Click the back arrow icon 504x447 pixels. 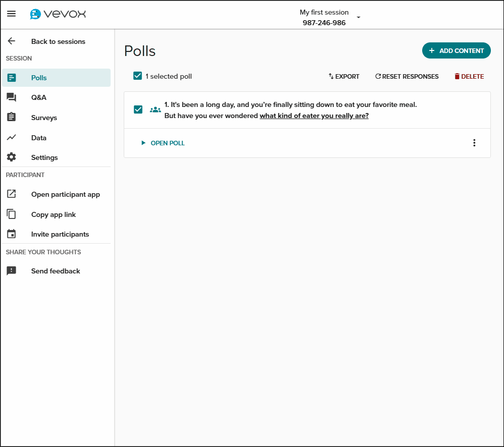click(x=11, y=41)
